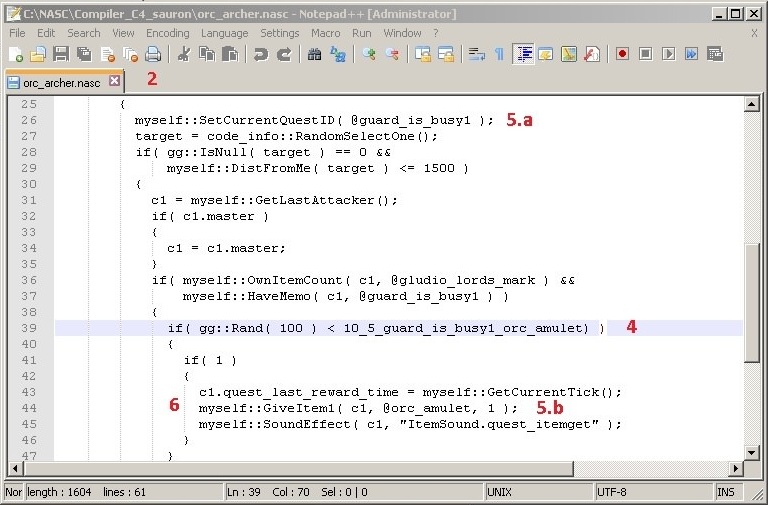Close the orc_archer.nasc tab with its X
The height and width of the screenshot is (505, 768).
click(x=114, y=80)
